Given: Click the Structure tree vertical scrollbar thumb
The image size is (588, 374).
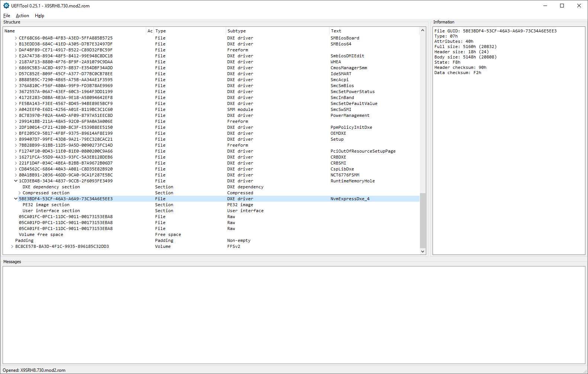Looking at the screenshot, I should pos(422,220).
